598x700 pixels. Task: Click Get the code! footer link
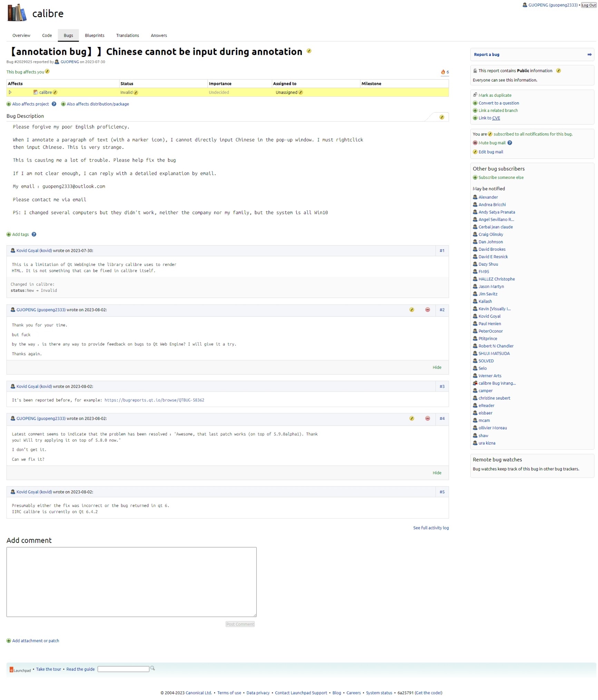coord(429,693)
